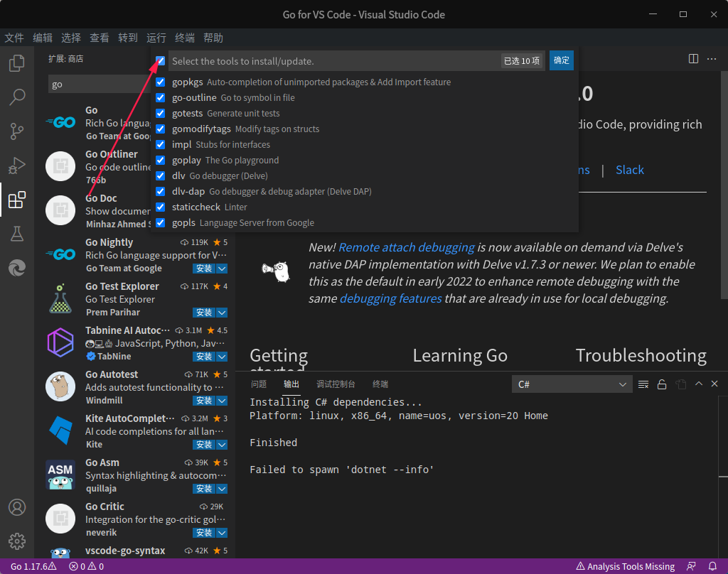
Task: Confirm tool selection with the 确定 button
Action: pos(562,60)
